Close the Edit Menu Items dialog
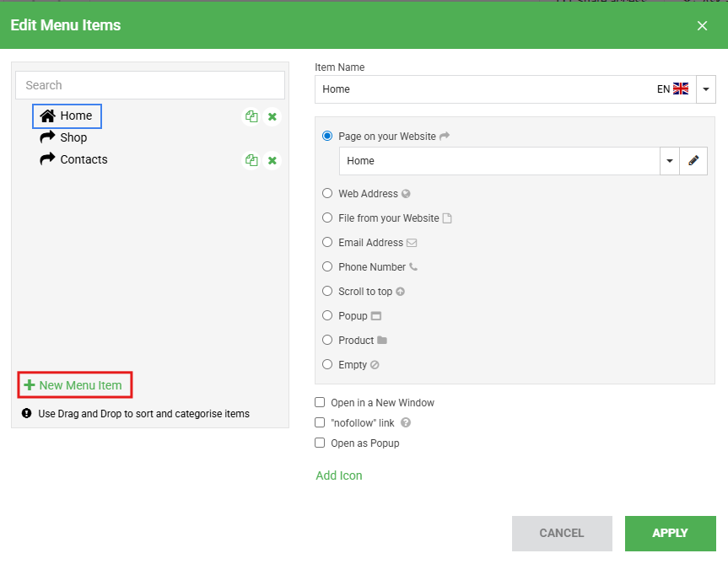 [702, 25]
